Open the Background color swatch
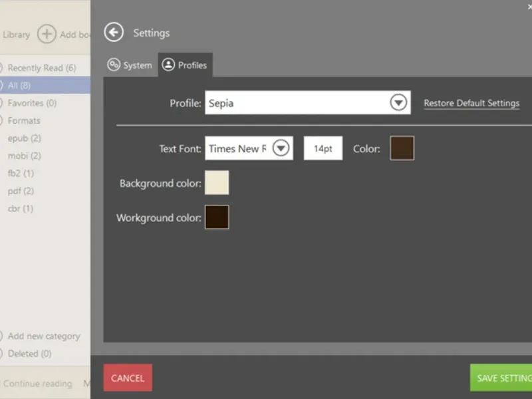 click(217, 182)
